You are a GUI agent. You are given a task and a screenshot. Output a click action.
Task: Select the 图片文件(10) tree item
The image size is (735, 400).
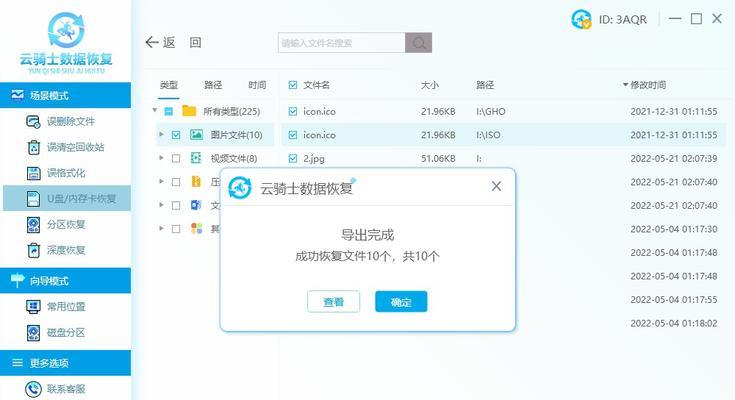click(x=236, y=135)
